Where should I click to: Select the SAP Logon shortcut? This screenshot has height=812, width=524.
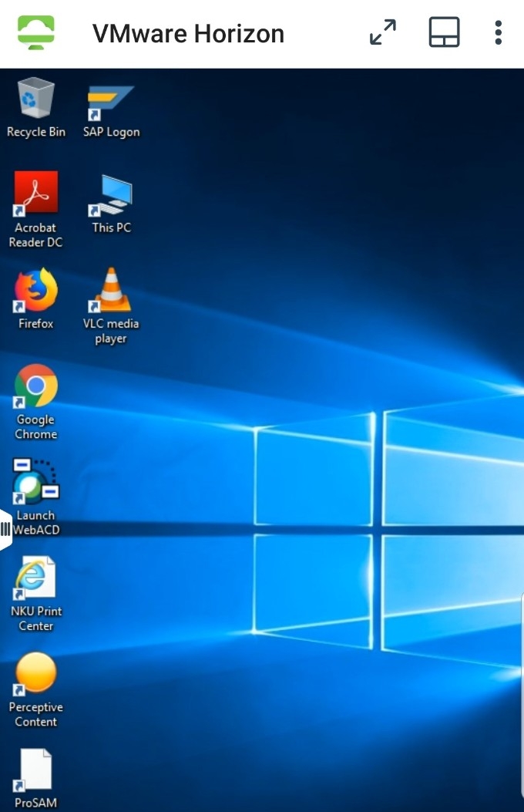click(x=111, y=111)
